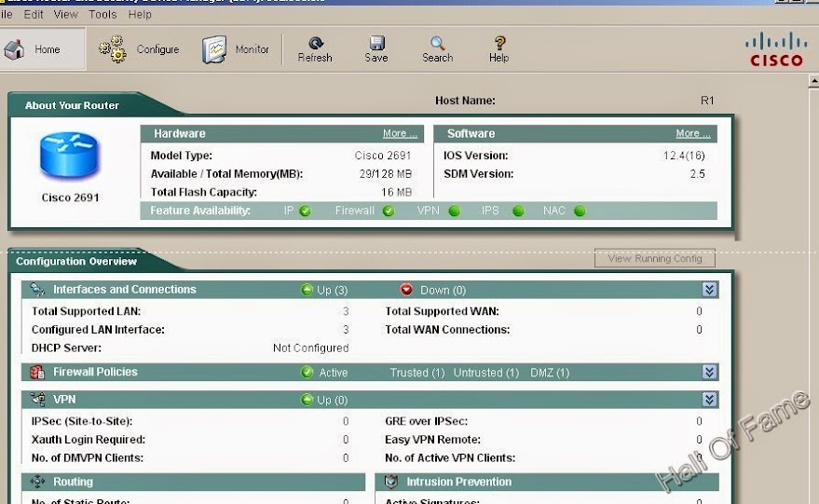Click the Configuration Overview heading
The width and height of the screenshot is (819, 504).
click(76, 261)
